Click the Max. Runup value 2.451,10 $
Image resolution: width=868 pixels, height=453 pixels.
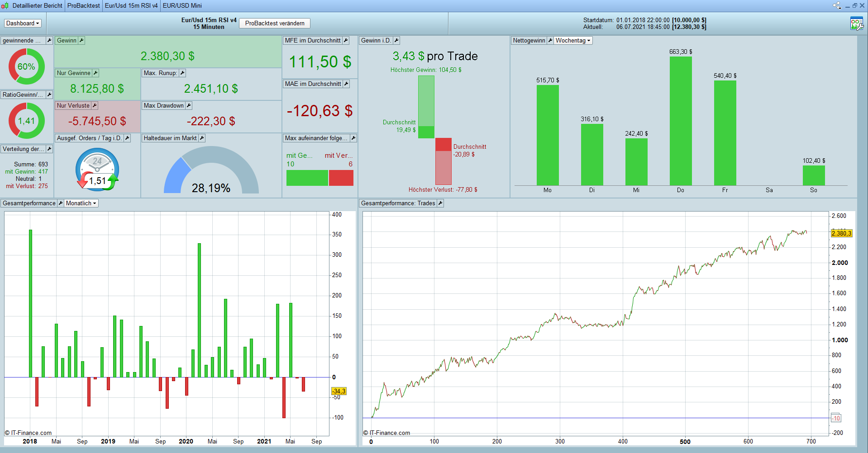pyautogui.click(x=211, y=89)
